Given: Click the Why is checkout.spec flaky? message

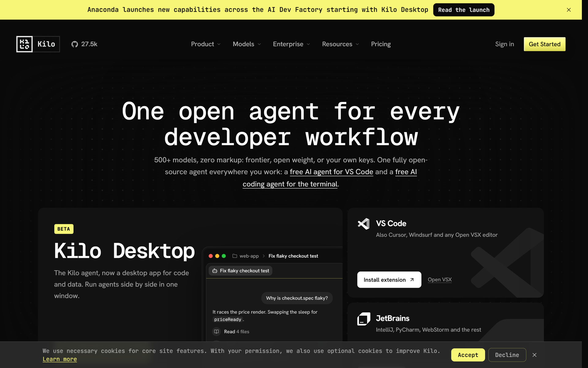Looking at the screenshot, I should tap(297, 298).
